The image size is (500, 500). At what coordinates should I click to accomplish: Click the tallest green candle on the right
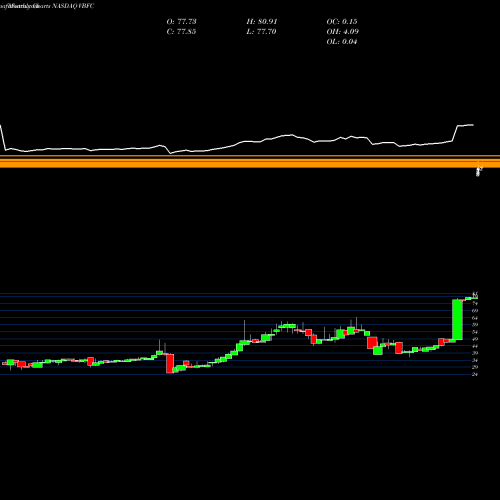tap(457, 320)
